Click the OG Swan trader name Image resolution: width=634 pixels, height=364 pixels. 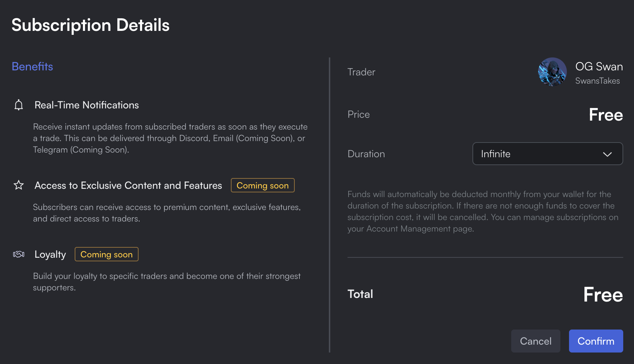[x=599, y=66]
